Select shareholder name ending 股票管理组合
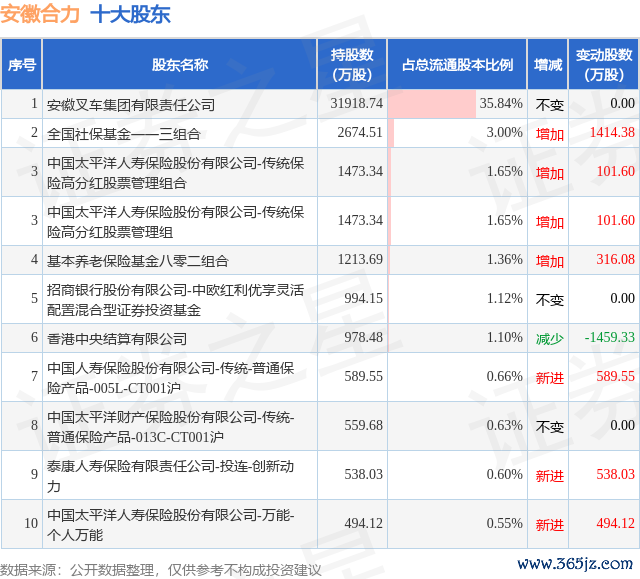This screenshot has height=579, width=640. (176, 172)
